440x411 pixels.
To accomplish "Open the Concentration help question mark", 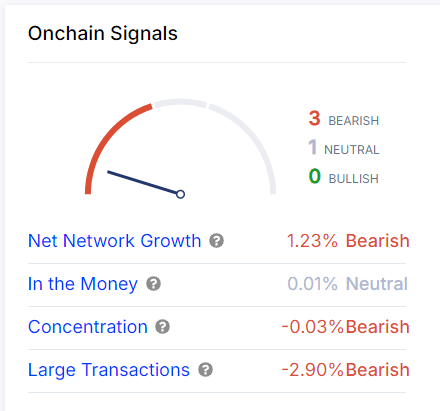I will 163,327.
